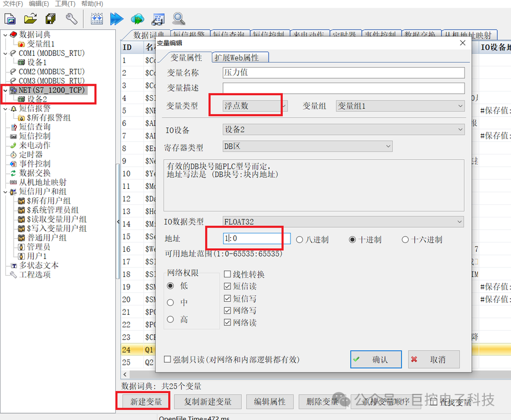Open 数据交换 in the tree
This screenshot has width=511, height=420.
click(x=34, y=173)
